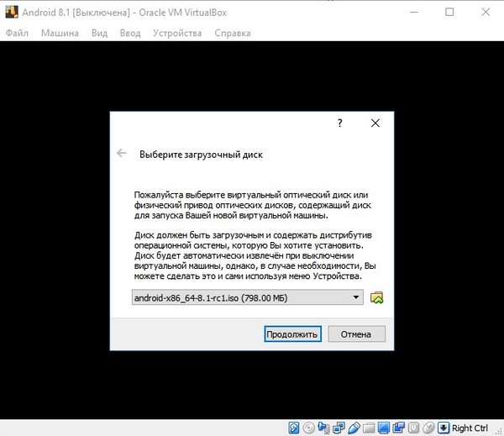Image resolution: width=504 pixels, height=436 pixels.
Task: Open the Вид menu
Action: point(99,33)
